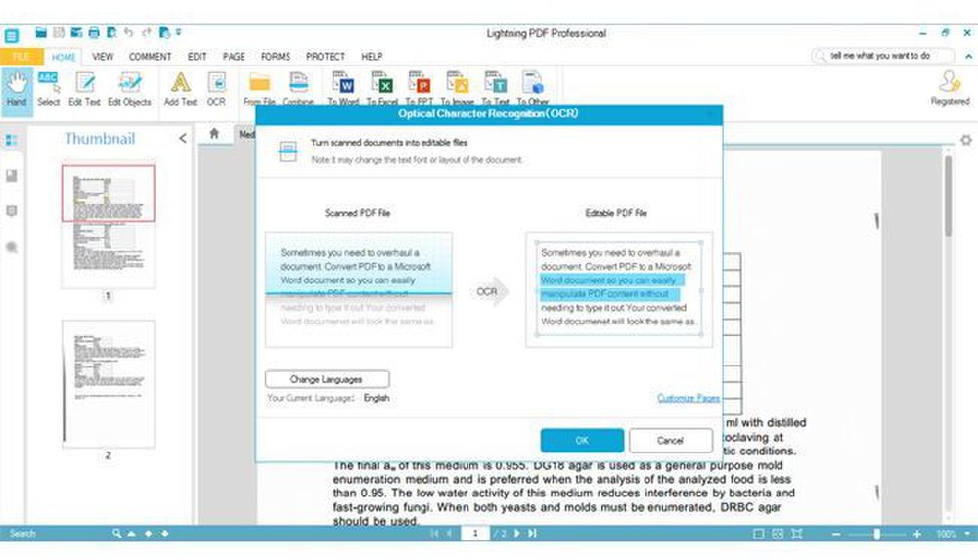Screen dimensions: 978x560
Task: Open the Customize Pages link
Action: 688,398
